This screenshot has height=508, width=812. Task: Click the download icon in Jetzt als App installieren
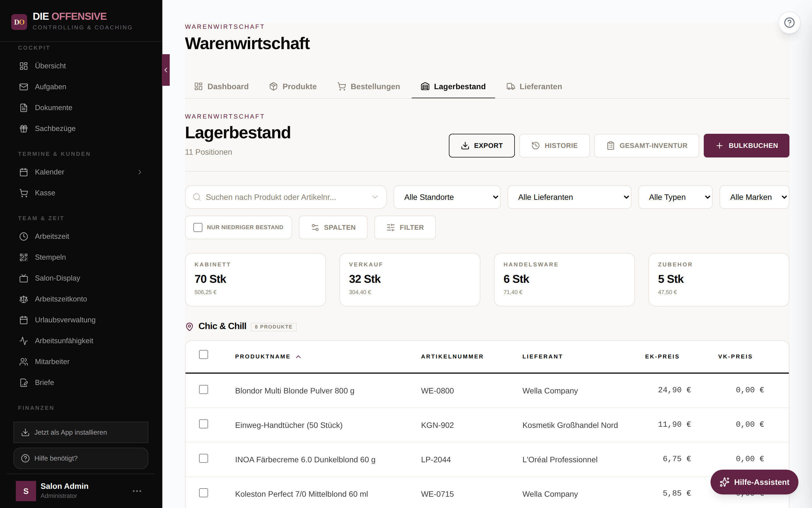25,432
